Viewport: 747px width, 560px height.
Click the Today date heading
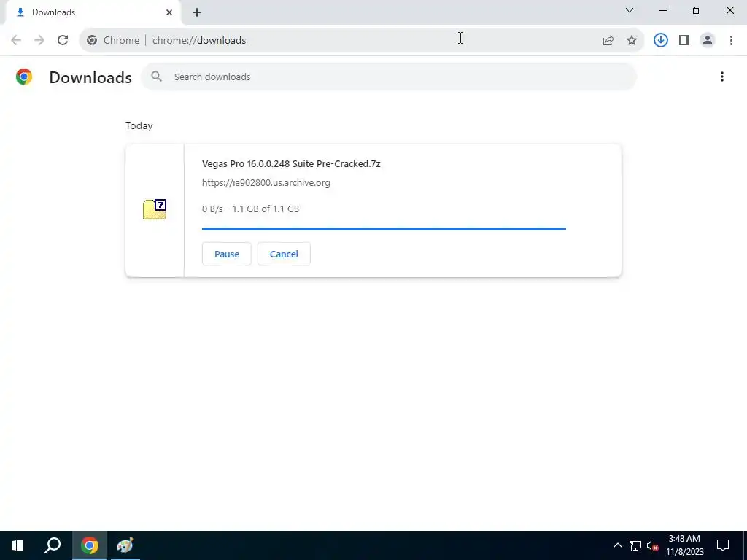(139, 125)
